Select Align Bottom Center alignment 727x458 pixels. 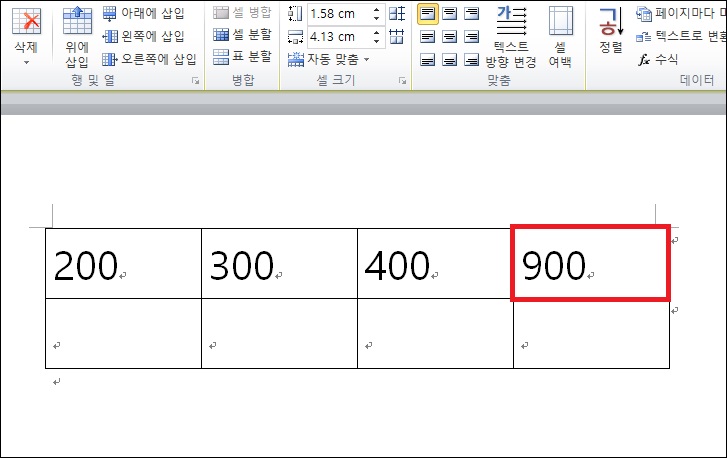[x=449, y=60]
